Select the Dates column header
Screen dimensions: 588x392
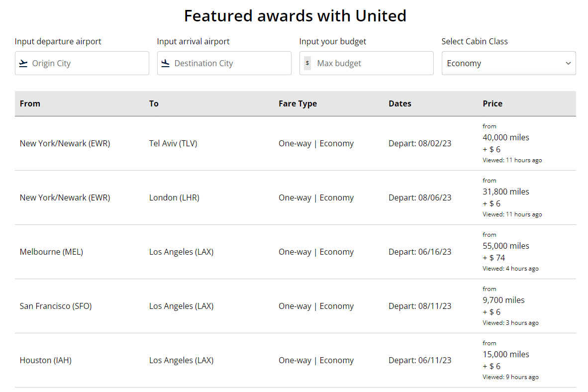pos(399,103)
